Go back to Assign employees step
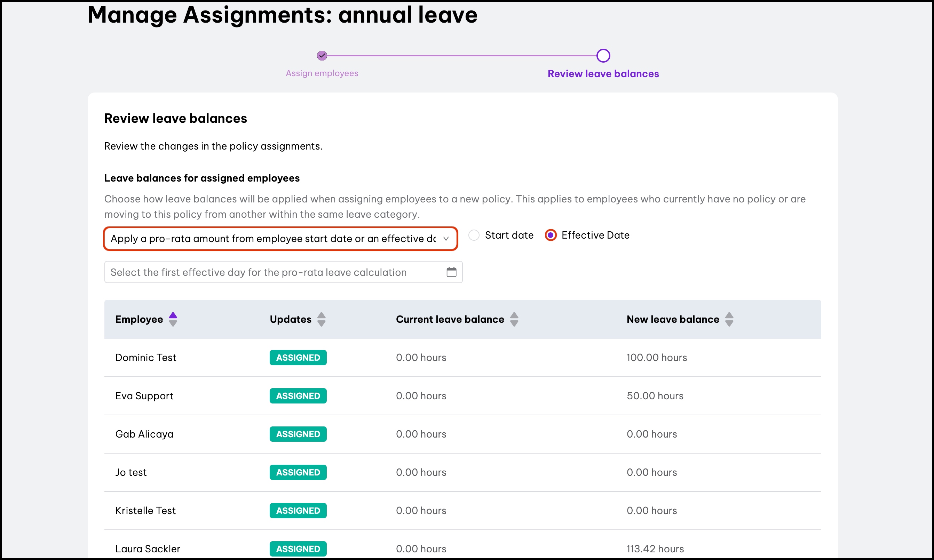This screenshot has width=934, height=560. [322, 73]
